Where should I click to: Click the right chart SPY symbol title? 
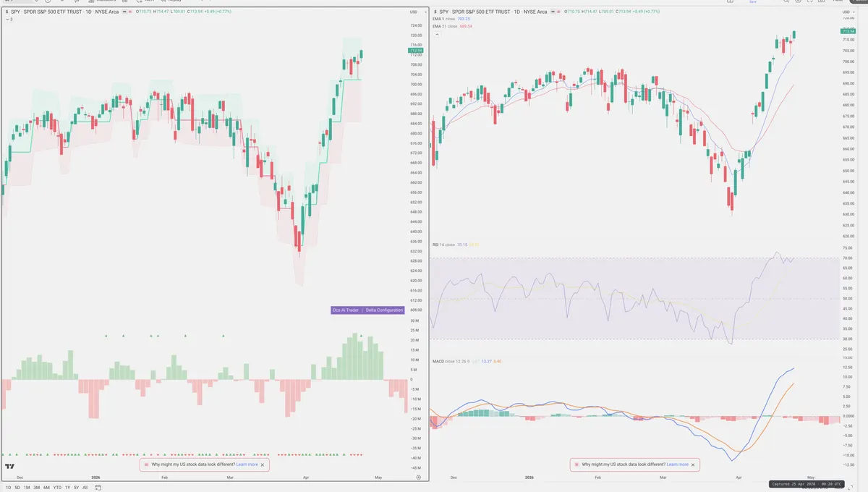click(494, 12)
